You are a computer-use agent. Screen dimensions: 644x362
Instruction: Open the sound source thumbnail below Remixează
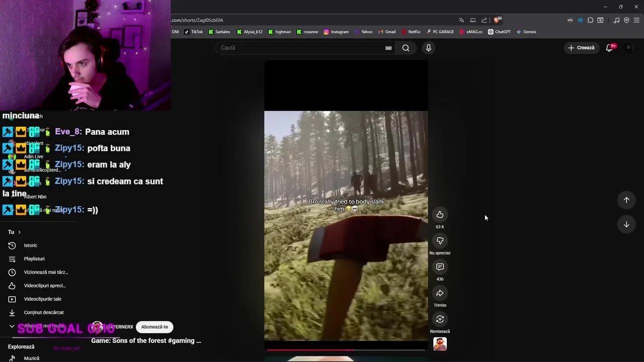tap(440, 344)
